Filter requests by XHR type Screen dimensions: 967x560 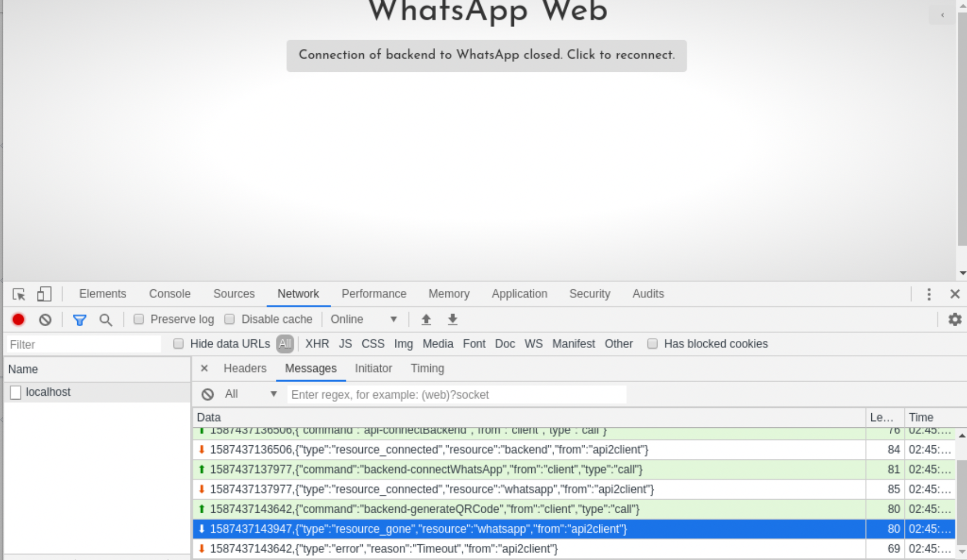click(317, 344)
